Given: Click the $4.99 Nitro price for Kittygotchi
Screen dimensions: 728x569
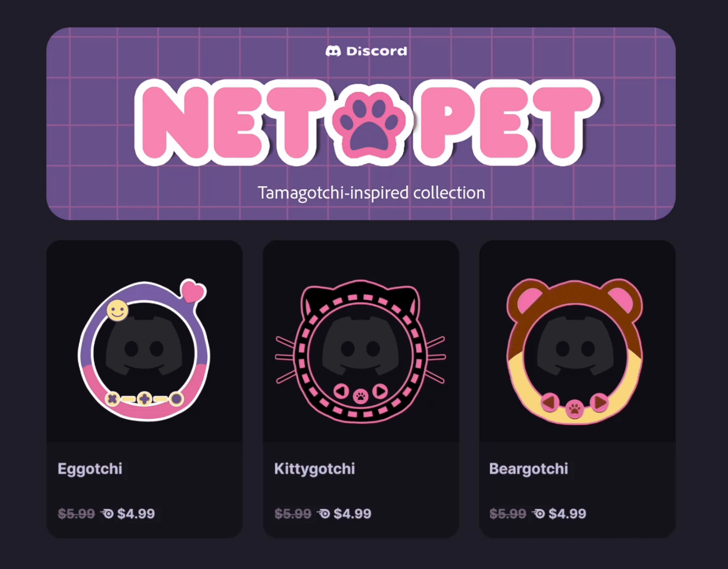Looking at the screenshot, I should (x=352, y=513).
